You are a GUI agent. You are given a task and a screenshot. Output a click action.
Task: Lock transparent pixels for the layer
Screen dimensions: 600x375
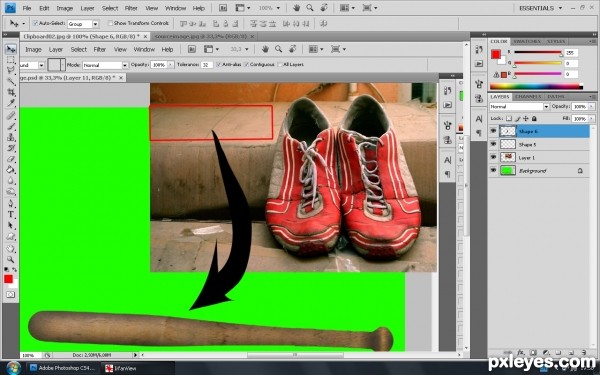coord(509,119)
